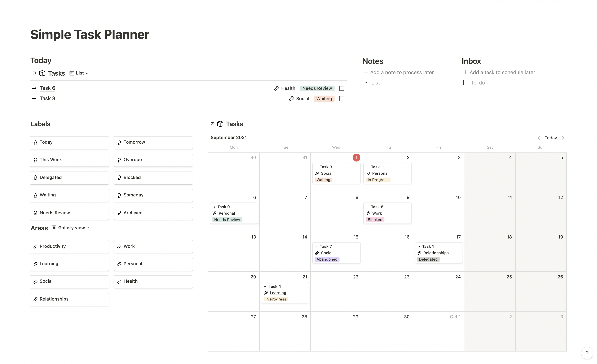Click the arrow icon next to Task 6
Image resolution: width=597 pixels, height=364 pixels.
click(34, 88)
